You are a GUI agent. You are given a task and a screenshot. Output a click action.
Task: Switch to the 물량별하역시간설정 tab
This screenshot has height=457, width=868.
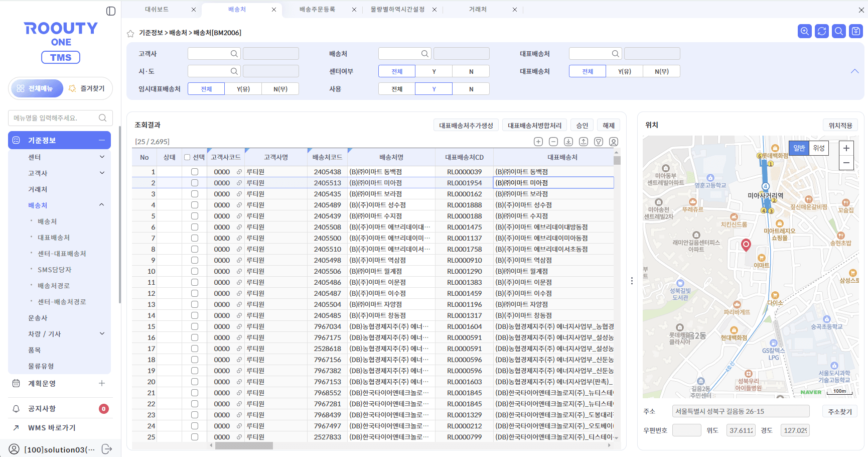point(397,10)
